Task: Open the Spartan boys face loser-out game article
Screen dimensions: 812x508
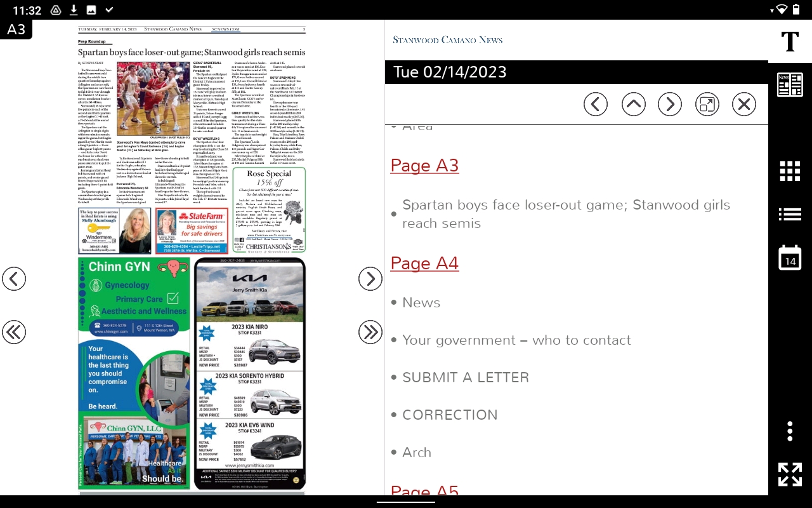Action: [566, 214]
